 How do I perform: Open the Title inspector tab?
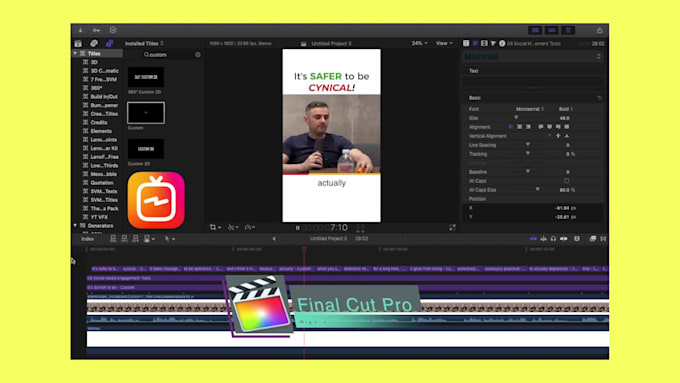pos(466,43)
